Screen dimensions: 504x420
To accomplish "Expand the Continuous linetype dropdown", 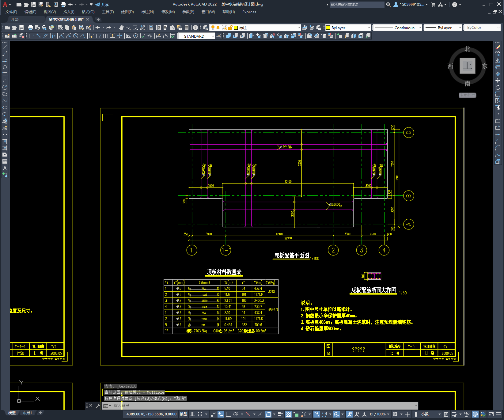I will (x=419, y=28).
